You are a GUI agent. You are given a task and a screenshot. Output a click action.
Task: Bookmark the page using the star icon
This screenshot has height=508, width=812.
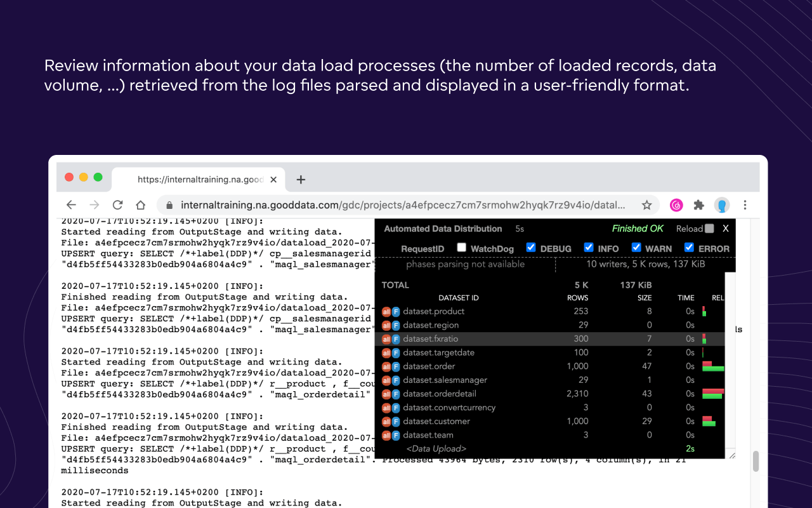click(646, 205)
